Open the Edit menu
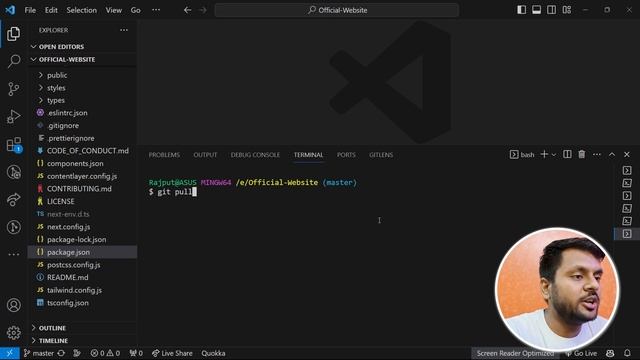 coord(51,10)
